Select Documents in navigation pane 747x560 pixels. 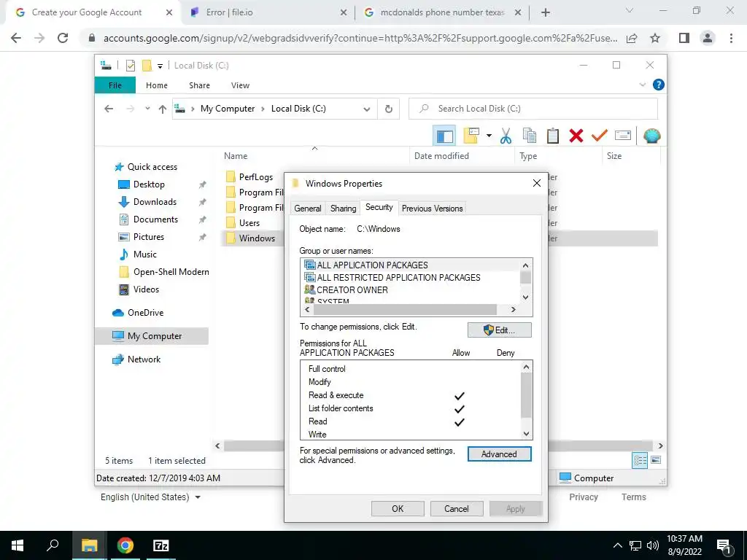tap(155, 219)
